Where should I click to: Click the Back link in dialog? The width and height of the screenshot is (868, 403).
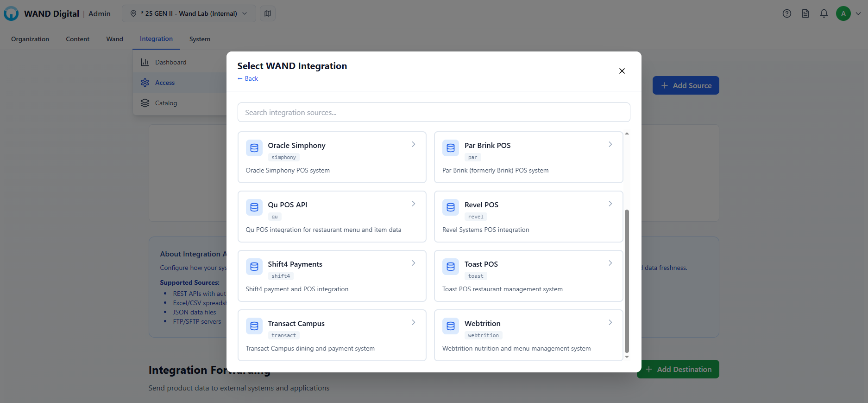[x=248, y=78]
